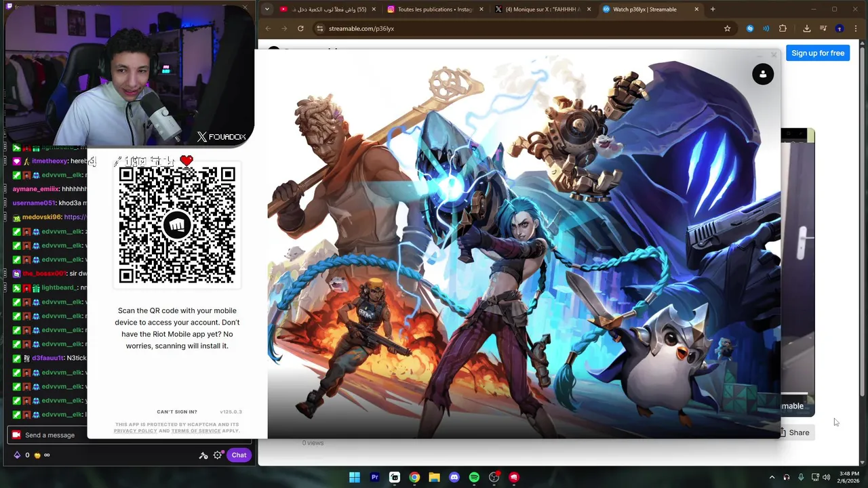Click the red camera icon in chat input

[16, 435]
